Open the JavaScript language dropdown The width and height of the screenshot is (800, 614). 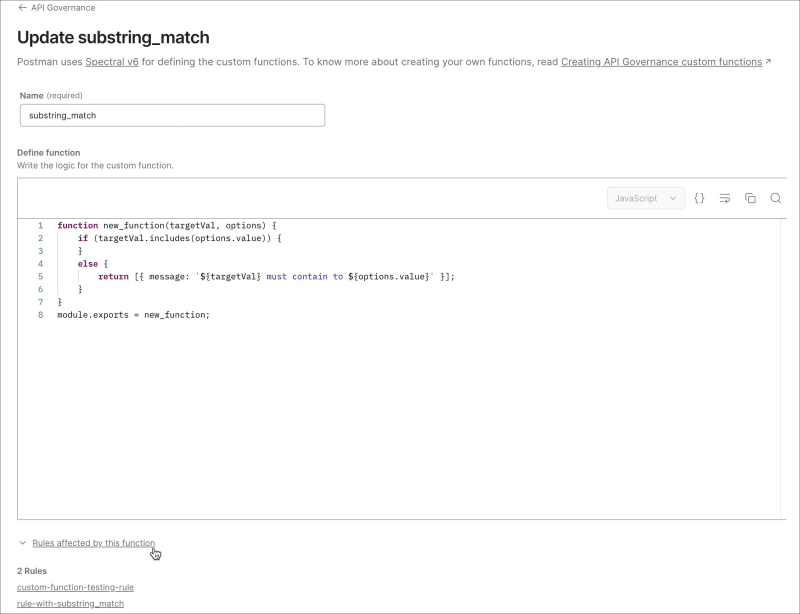coord(644,198)
